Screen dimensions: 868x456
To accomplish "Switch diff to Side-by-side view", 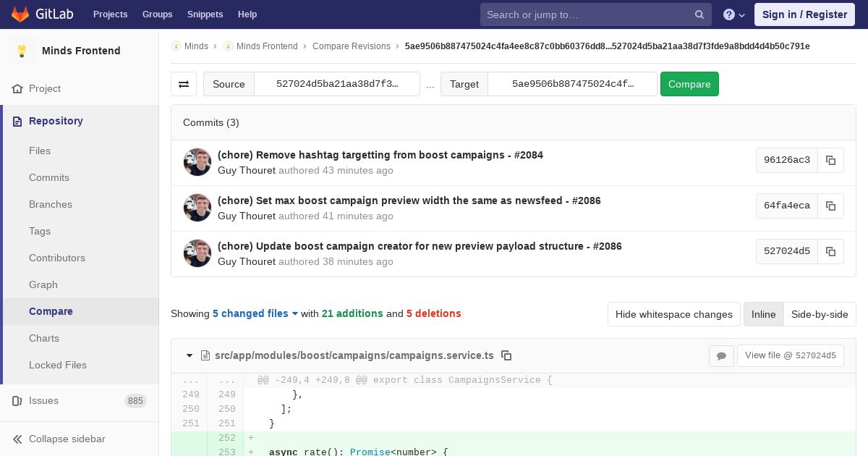I will tap(819, 314).
